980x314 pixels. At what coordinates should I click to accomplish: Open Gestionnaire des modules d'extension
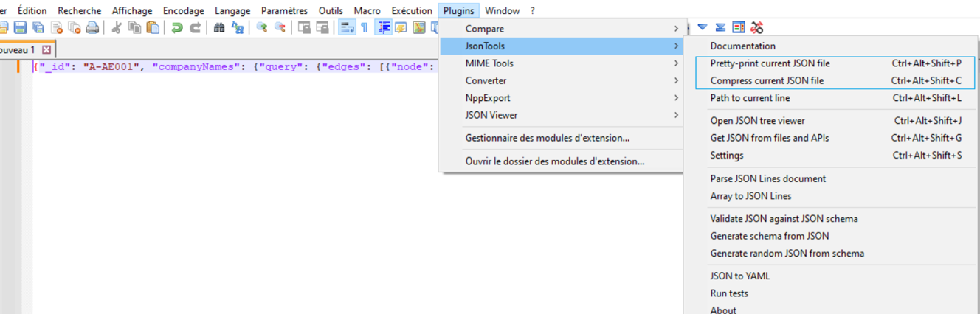point(547,138)
